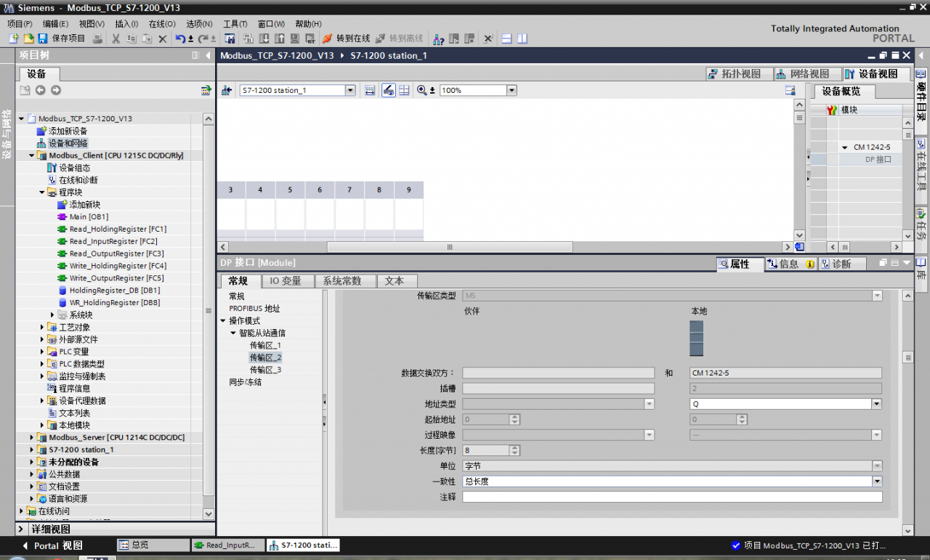Select the 系统常数 tab
The width and height of the screenshot is (930, 560).
coord(347,281)
